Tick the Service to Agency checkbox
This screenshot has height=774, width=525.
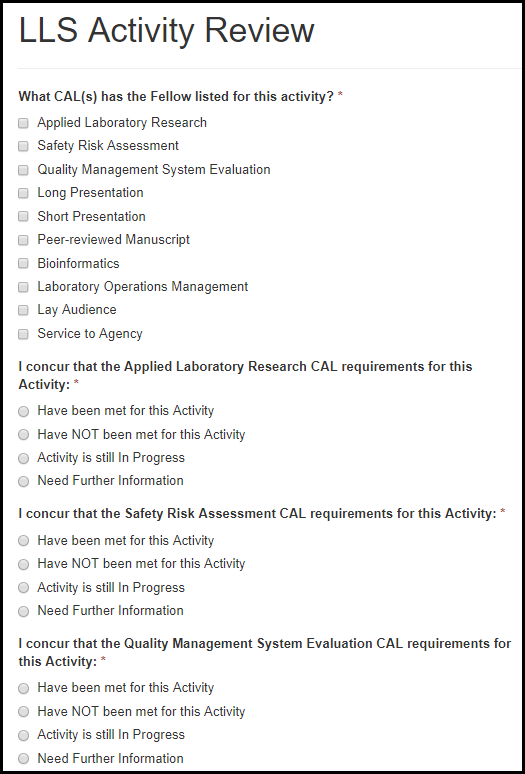23,334
